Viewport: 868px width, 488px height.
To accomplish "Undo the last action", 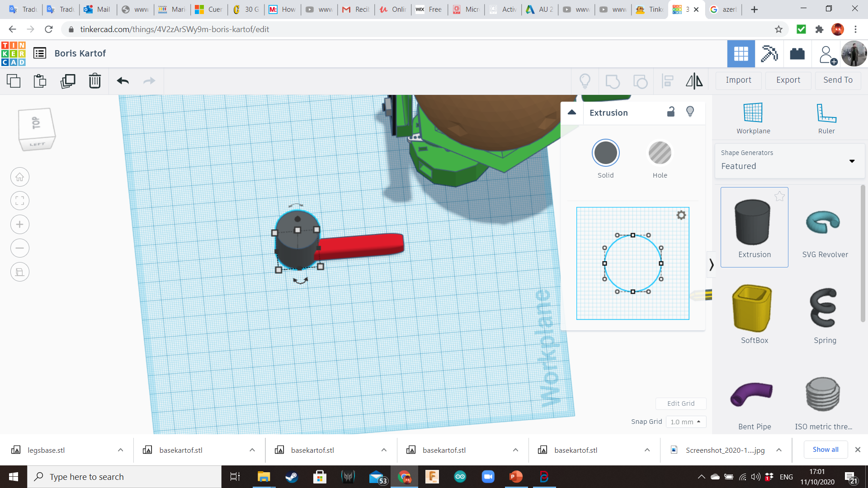I will [122, 81].
